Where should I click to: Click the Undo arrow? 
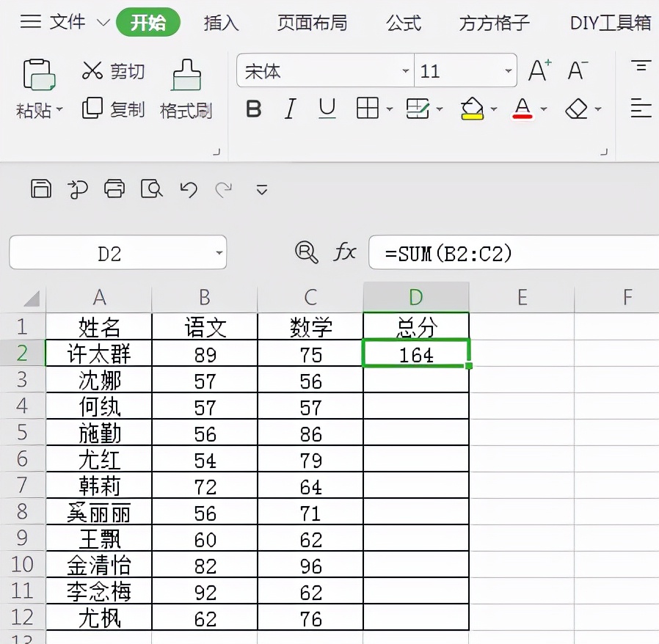tap(189, 189)
